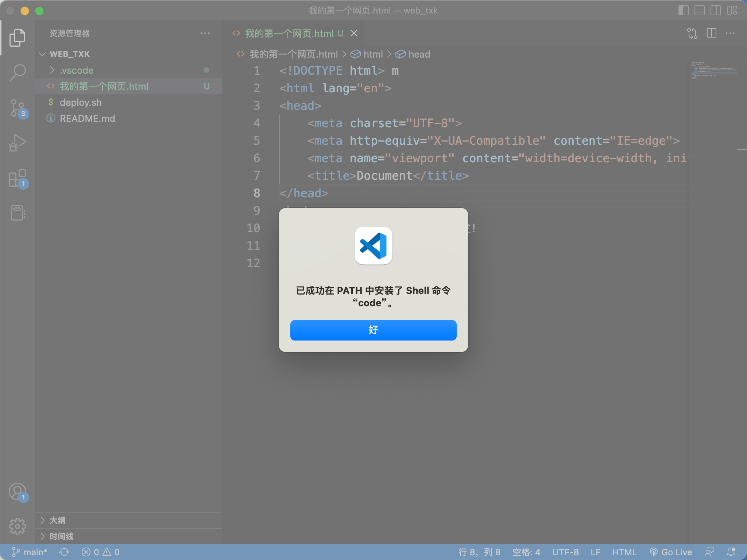
Task: Click the code minimap preview
Action: click(713, 70)
